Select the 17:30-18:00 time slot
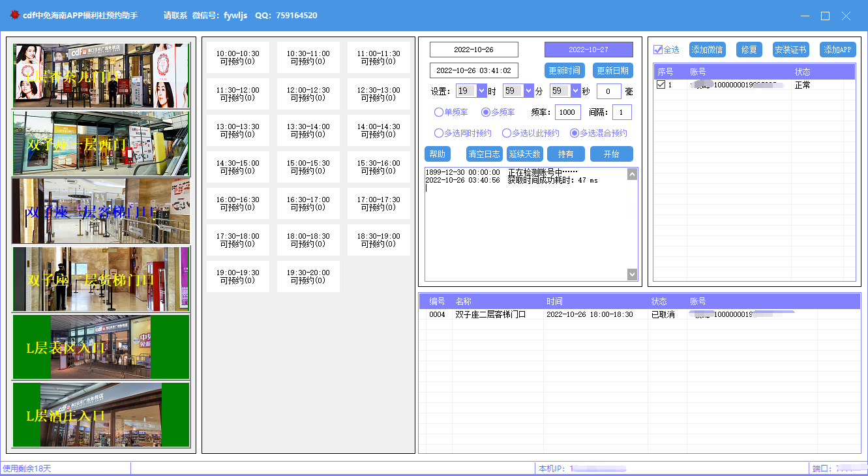Viewport: 868px width, 476px height. point(238,240)
